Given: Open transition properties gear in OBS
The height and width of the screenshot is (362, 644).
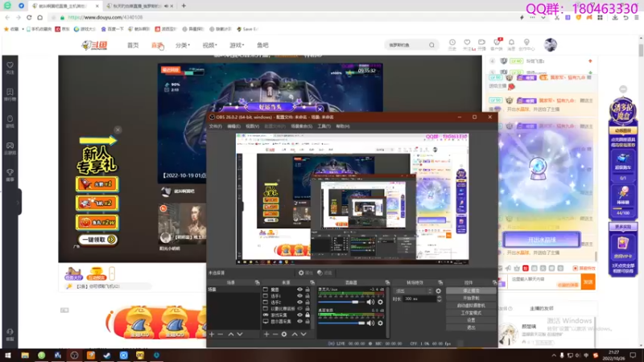Looking at the screenshot, I should coord(438,291).
